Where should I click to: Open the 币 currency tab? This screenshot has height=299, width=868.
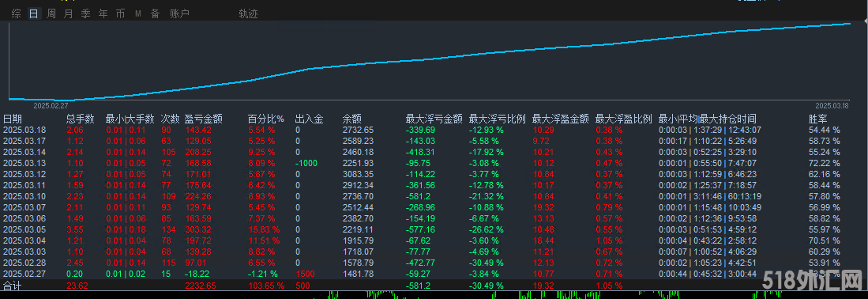pyautogui.click(x=120, y=14)
